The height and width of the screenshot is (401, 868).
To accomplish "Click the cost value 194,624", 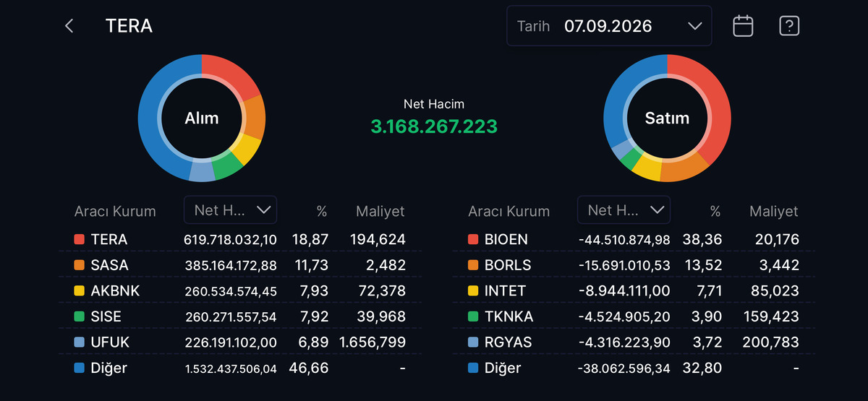I will 378,239.
